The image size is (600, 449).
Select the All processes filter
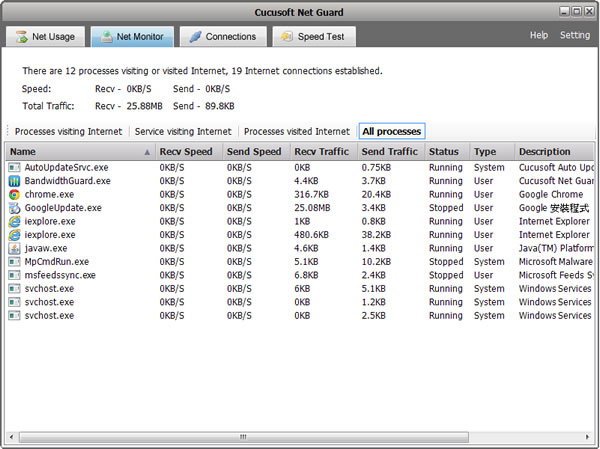392,131
